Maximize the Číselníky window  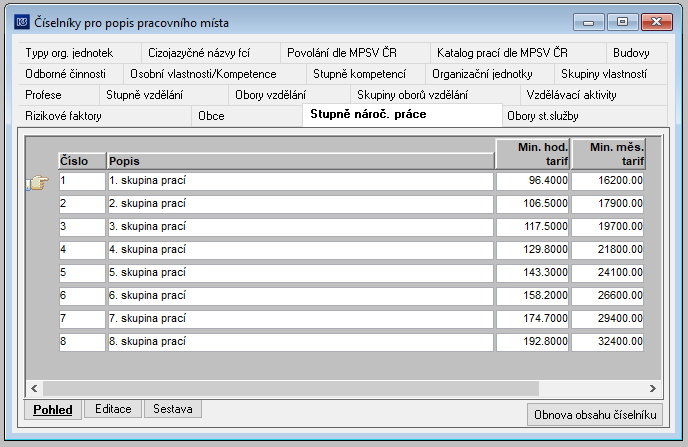[x=622, y=22]
